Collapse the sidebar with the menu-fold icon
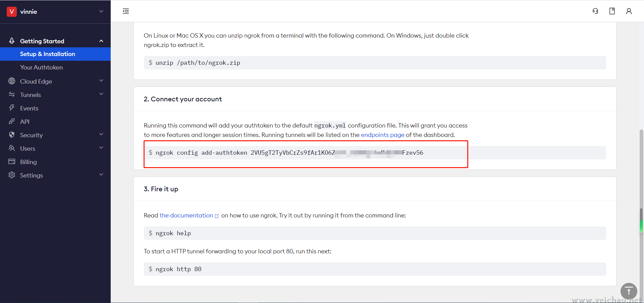 click(x=126, y=11)
